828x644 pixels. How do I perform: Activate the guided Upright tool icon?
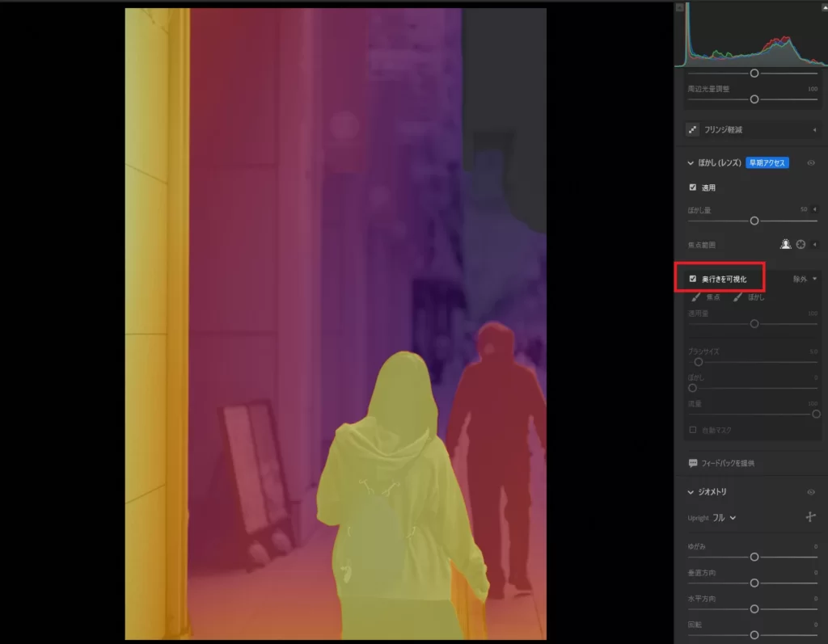tap(811, 517)
